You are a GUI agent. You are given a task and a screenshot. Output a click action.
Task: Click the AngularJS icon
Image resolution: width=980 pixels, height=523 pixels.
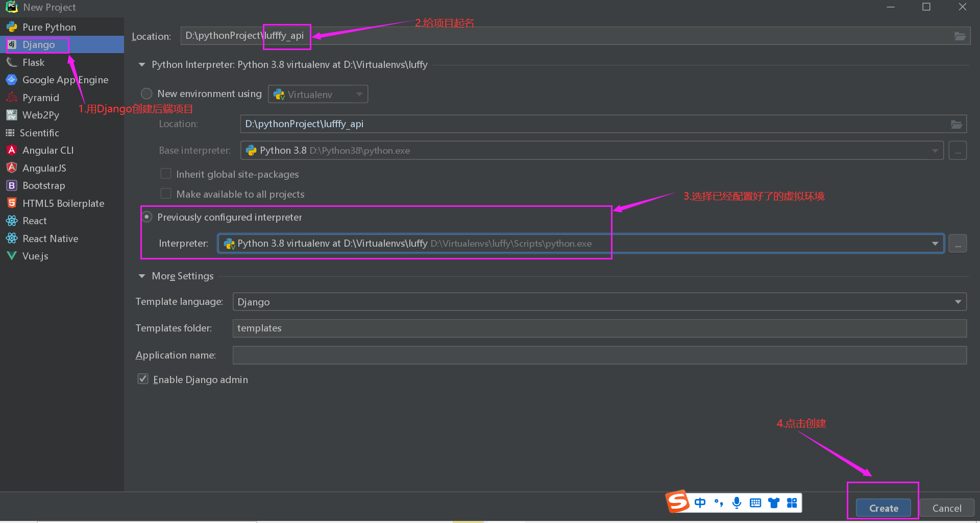[12, 168]
